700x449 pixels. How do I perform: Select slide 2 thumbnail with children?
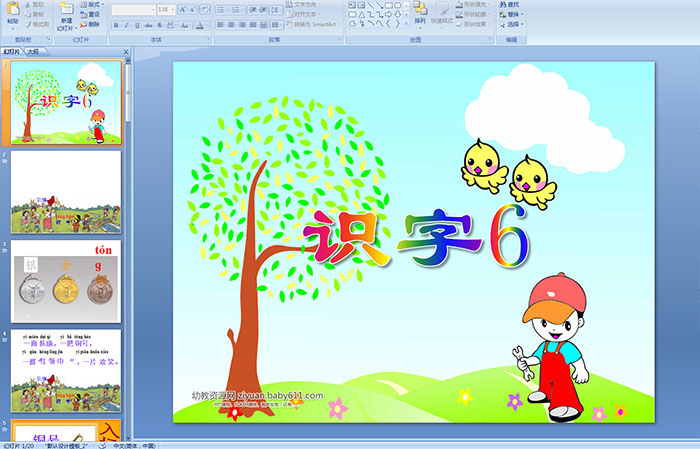pyautogui.click(x=66, y=192)
